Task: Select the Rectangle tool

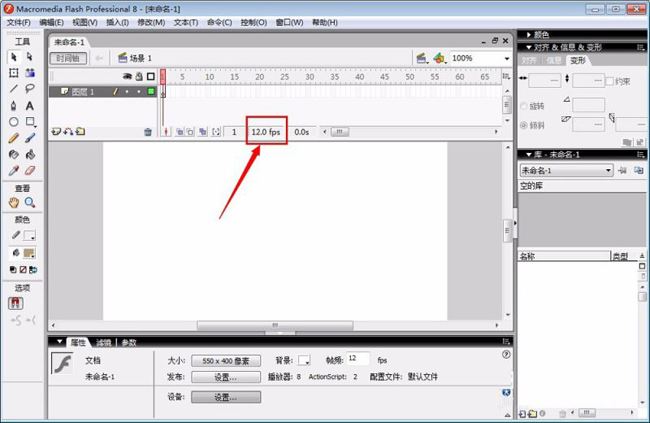Action: point(30,122)
